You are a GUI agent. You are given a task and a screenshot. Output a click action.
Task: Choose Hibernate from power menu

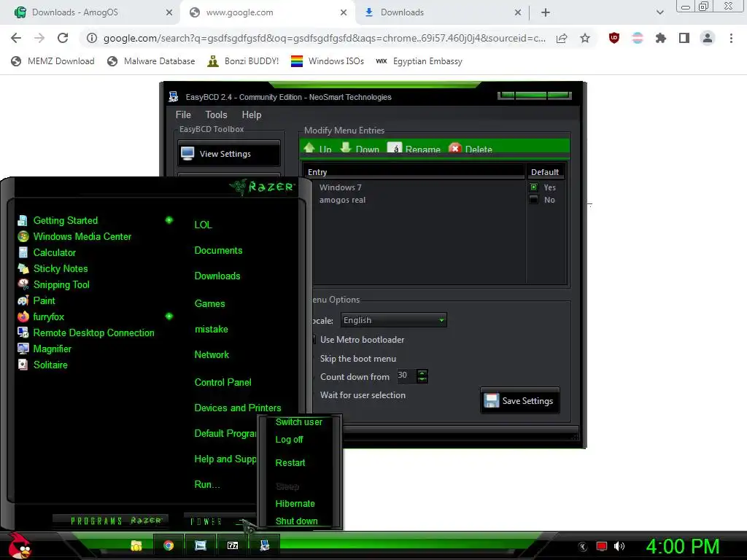click(295, 504)
